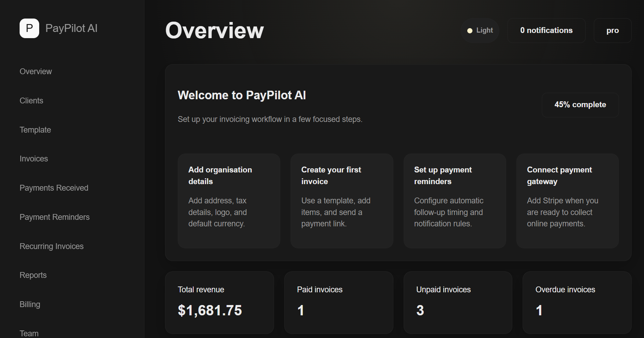Go to Overview in the sidebar

pos(36,71)
